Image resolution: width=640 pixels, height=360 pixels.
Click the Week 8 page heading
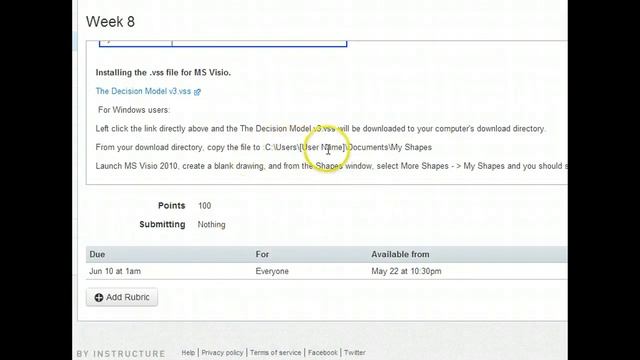click(x=110, y=22)
